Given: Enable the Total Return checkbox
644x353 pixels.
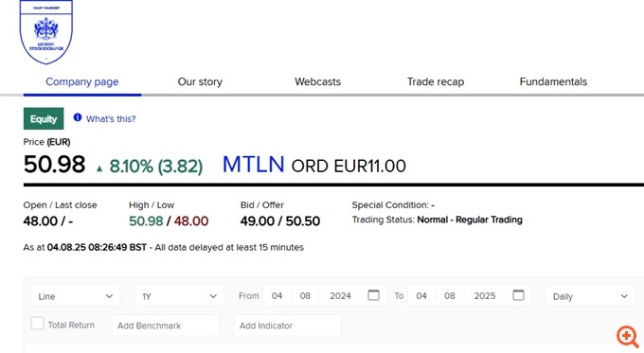Looking at the screenshot, I should (37, 324).
